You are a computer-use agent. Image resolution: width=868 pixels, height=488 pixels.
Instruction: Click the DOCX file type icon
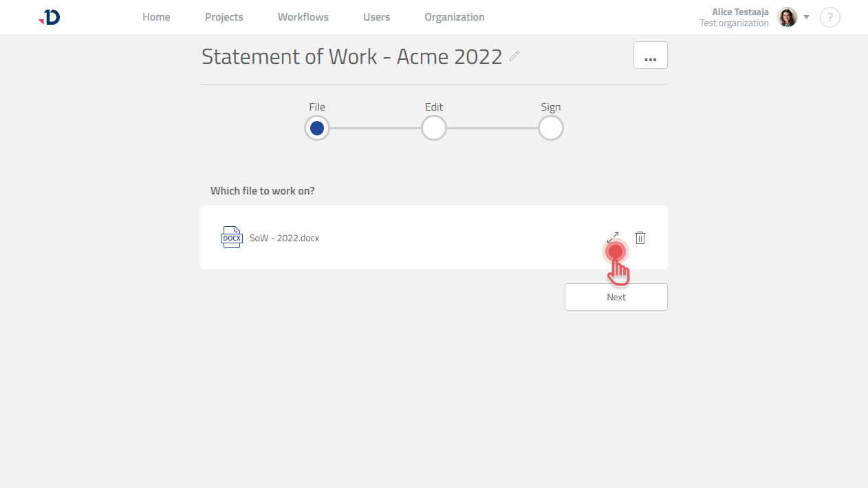(232, 237)
